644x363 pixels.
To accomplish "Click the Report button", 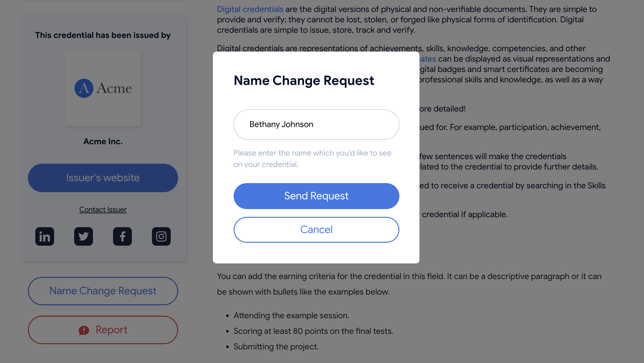I will coord(103,330).
